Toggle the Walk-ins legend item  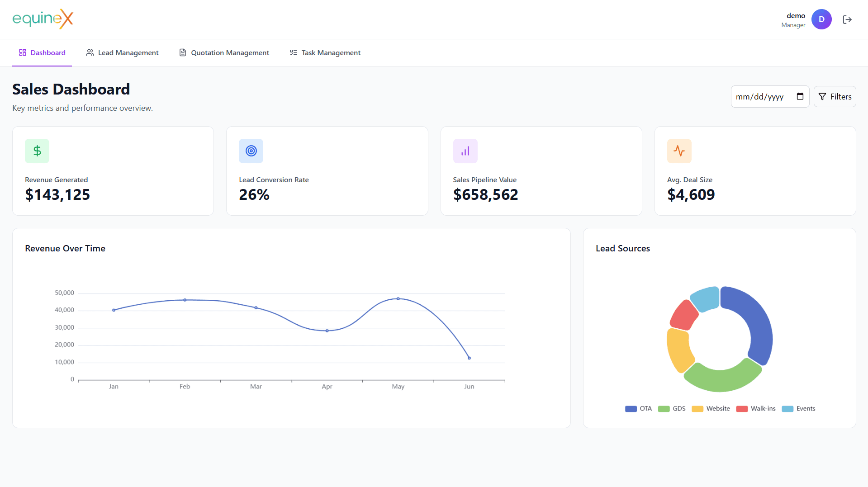[x=756, y=409]
